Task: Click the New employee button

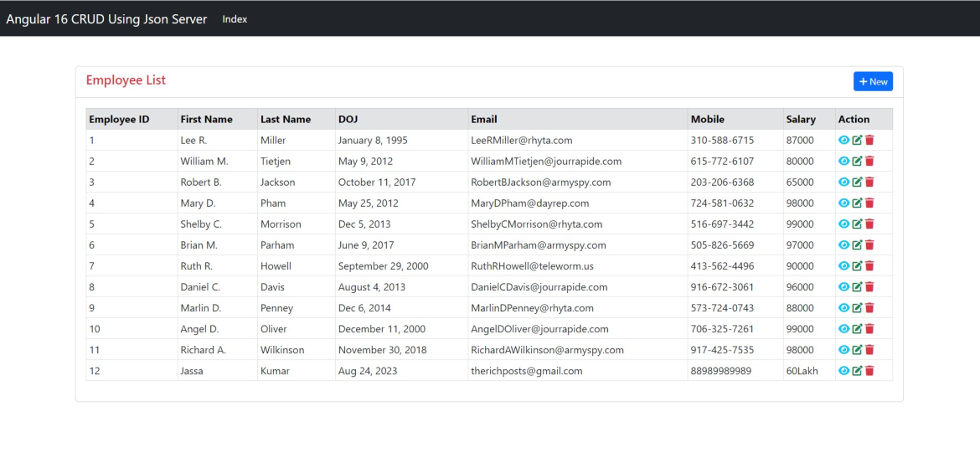Action: [873, 81]
